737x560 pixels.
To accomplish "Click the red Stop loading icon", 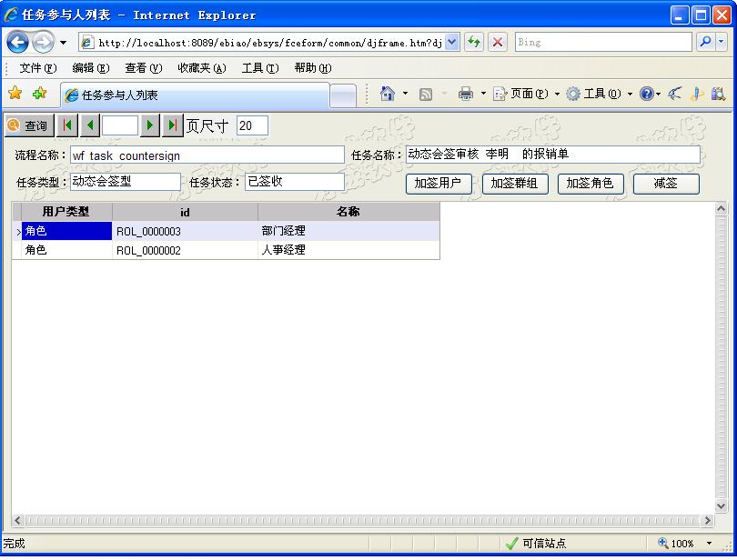I will click(498, 43).
